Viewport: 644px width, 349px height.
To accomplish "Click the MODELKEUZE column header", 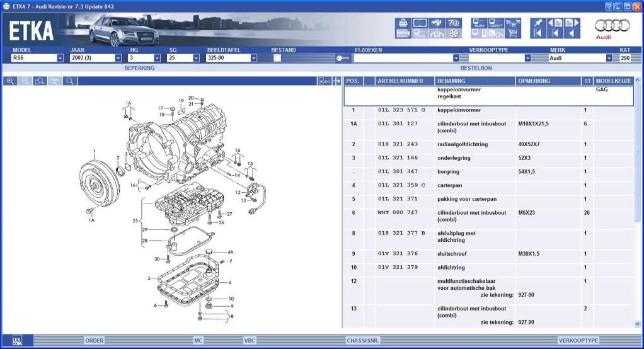I will [x=614, y=81].
